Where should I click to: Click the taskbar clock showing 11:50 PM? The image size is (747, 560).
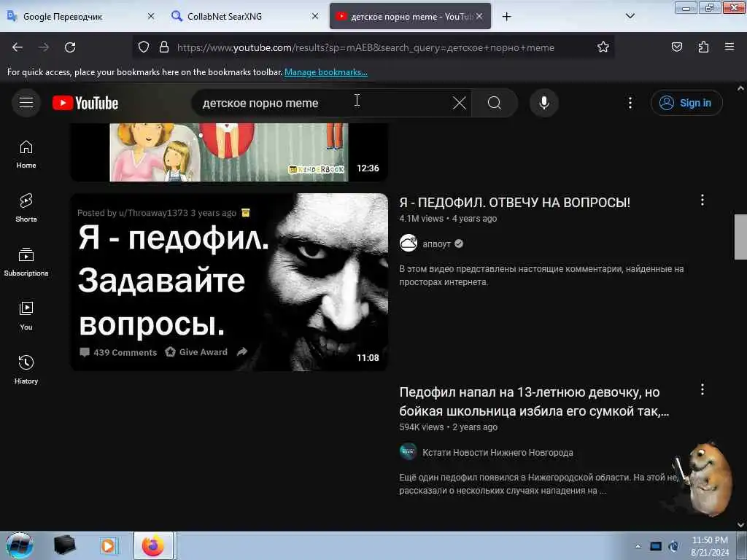coord(710,546)
